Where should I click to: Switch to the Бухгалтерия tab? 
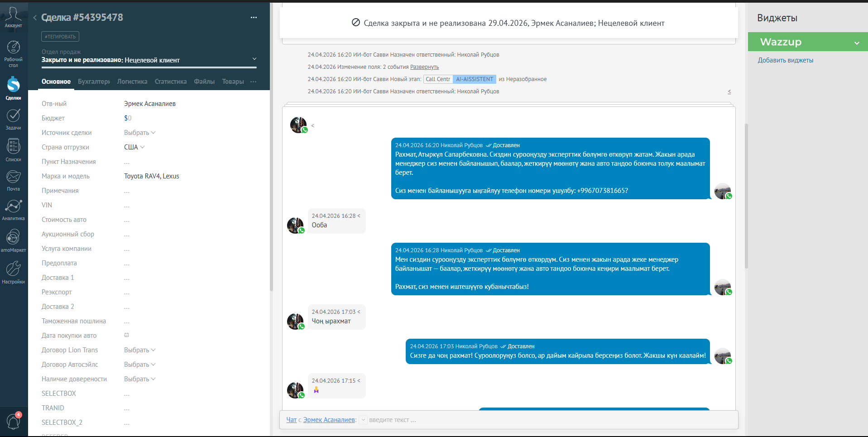pyautogui.click(x=94, y=82)
